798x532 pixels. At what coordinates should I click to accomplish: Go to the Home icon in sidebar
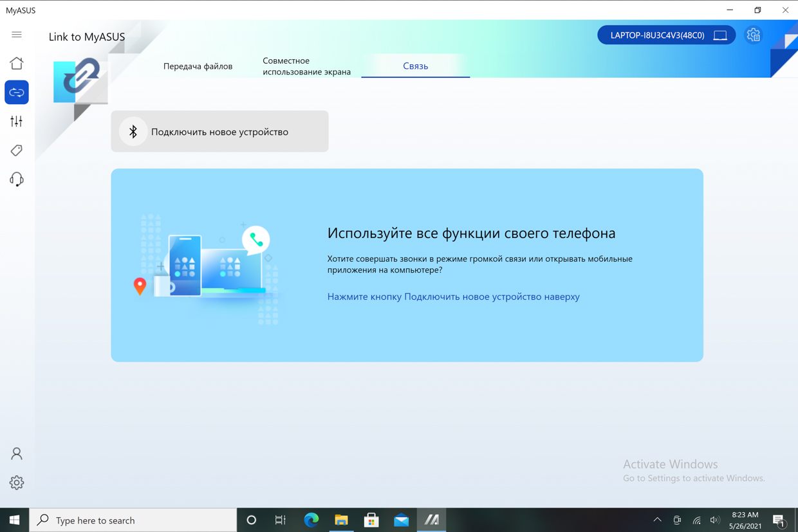17,63
